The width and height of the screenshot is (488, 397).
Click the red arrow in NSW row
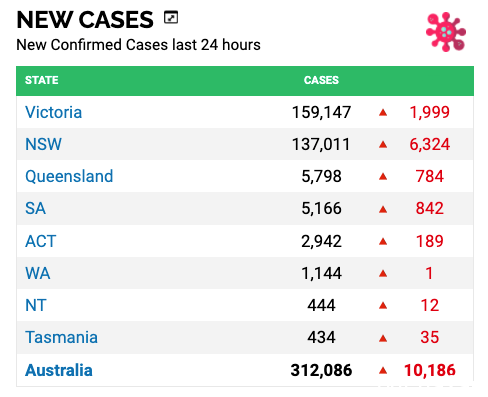tap(383, 144)
